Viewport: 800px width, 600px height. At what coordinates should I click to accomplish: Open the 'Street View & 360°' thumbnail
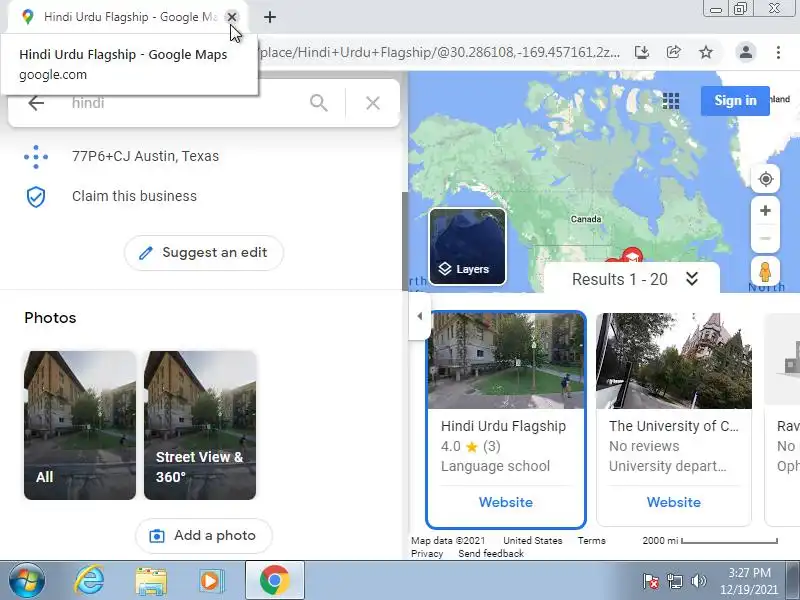point(200,425)
